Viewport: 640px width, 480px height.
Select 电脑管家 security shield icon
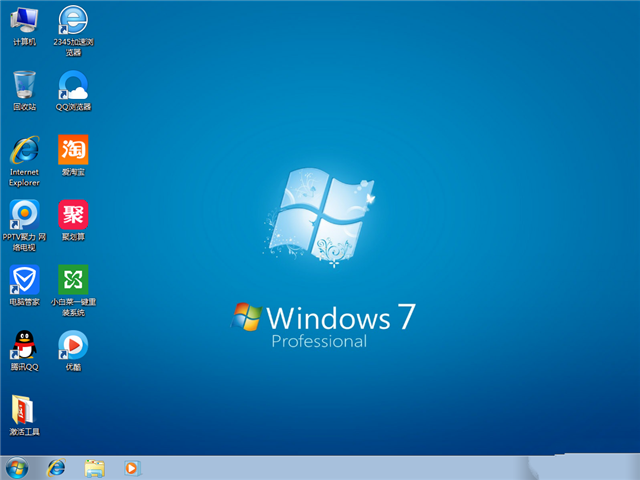(x=24, y=279)
